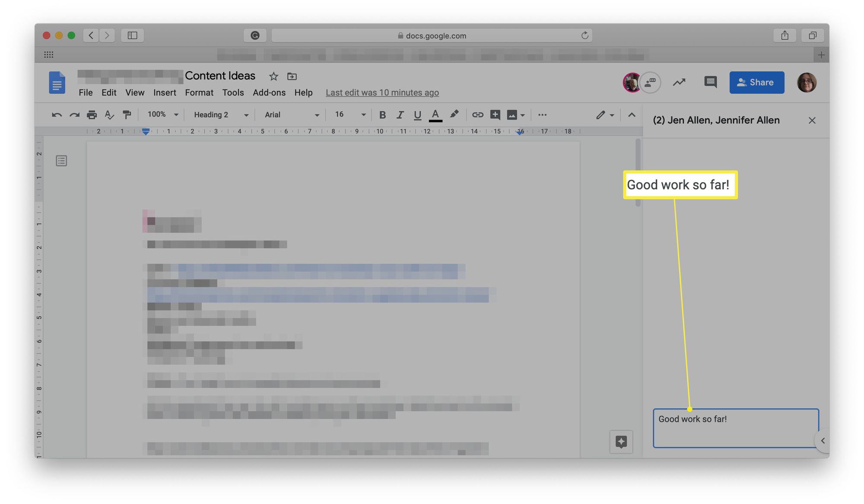Click the Underline formatting icon
The height and width of the screenshot is (504, 864).
416,114
